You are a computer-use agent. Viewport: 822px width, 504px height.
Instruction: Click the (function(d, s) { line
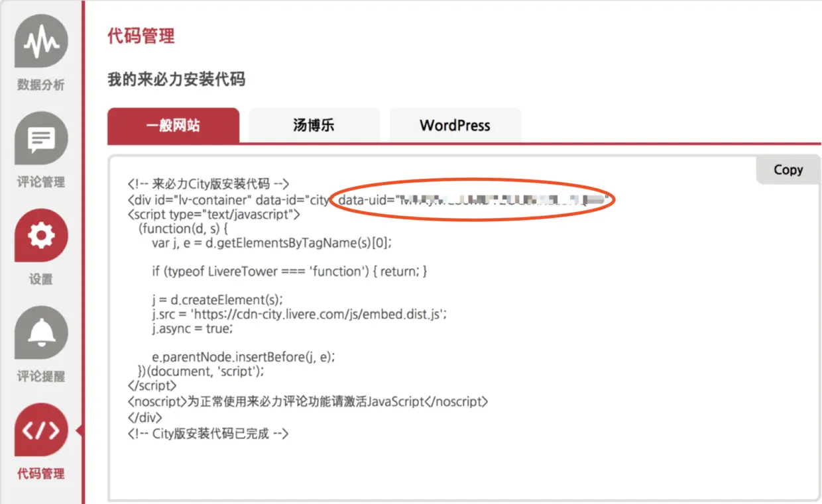coord(183,228)
